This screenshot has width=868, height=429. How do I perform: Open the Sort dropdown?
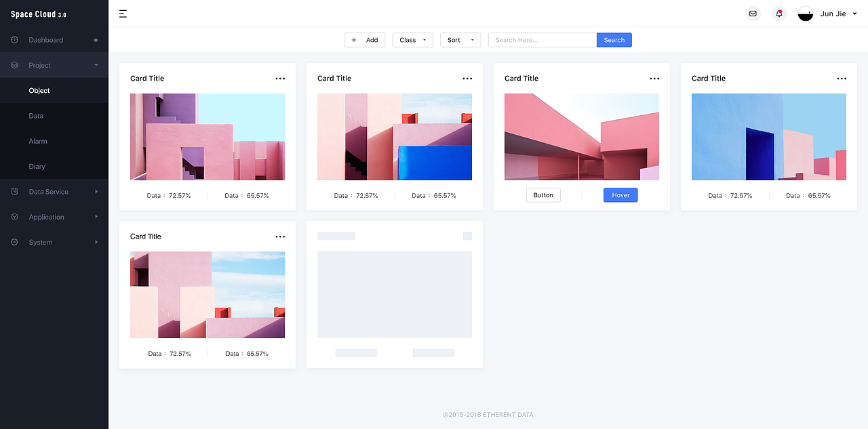click(460, 40)
